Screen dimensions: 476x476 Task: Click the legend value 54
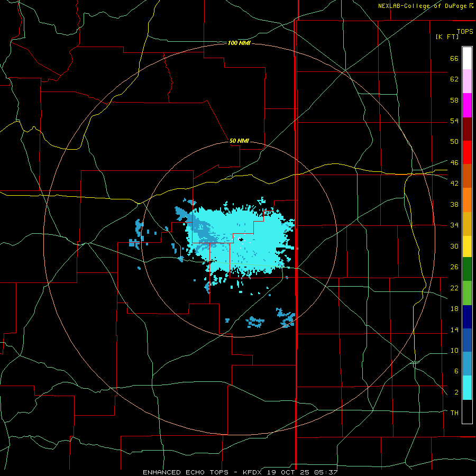pos(454,121)
